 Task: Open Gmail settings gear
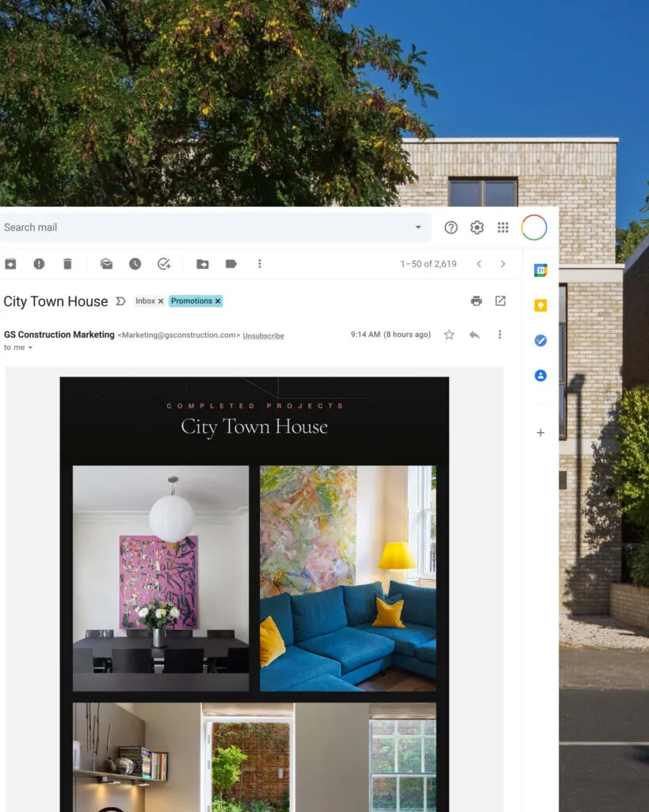pos(477,228)
